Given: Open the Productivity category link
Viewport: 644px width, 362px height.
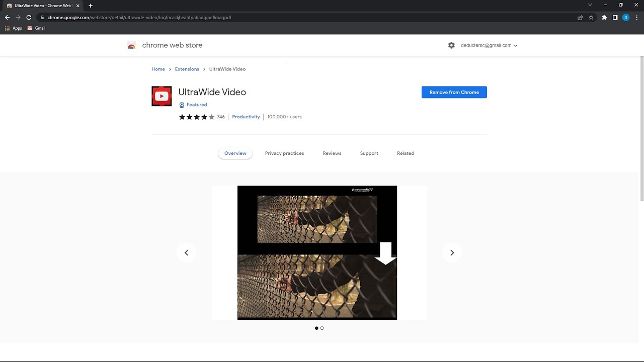Looking at the screenshot, I should pyautogui.click(x=246, y=117).
